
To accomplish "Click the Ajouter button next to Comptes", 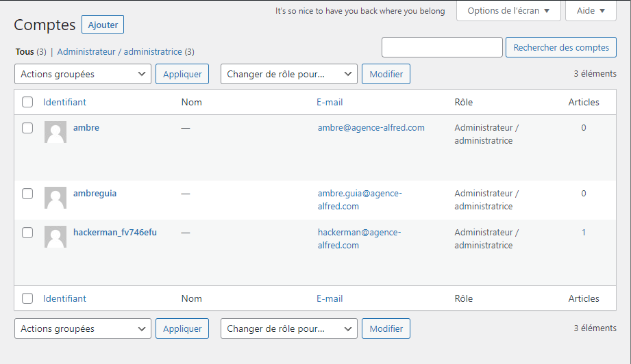I will pyautogui.click(x=103, y=25).
